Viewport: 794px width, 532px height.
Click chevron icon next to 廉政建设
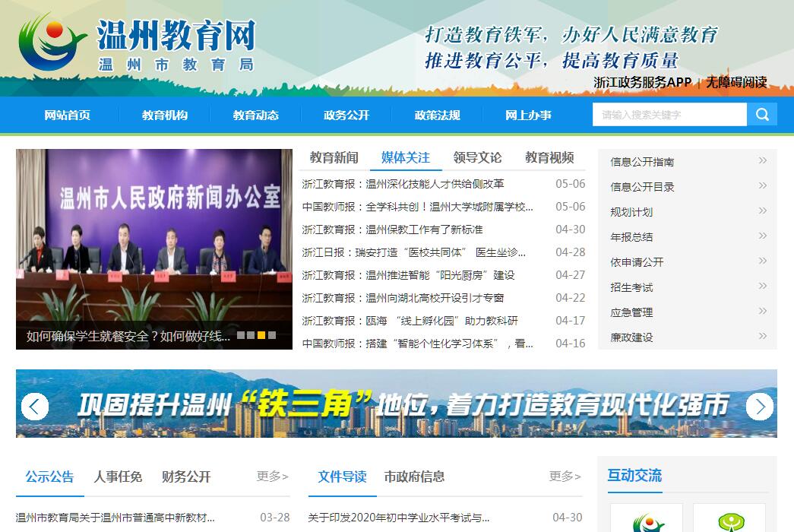pos(762,337)
